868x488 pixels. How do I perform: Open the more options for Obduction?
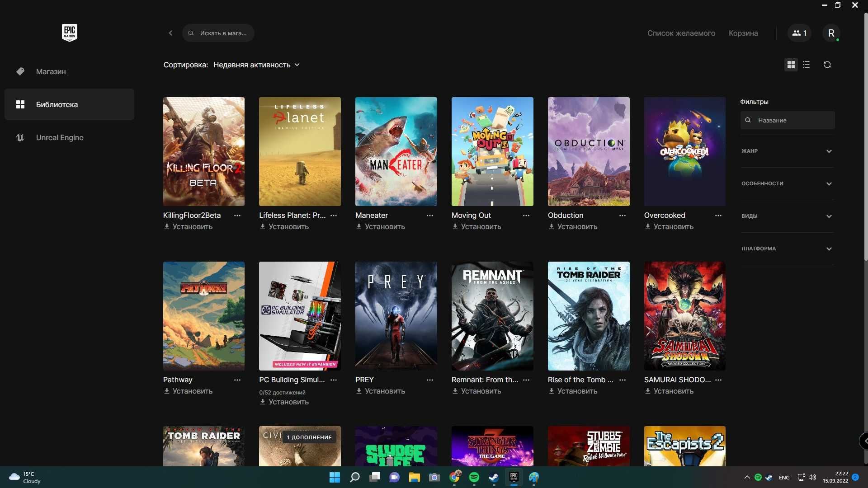click(x=623, y=216)
